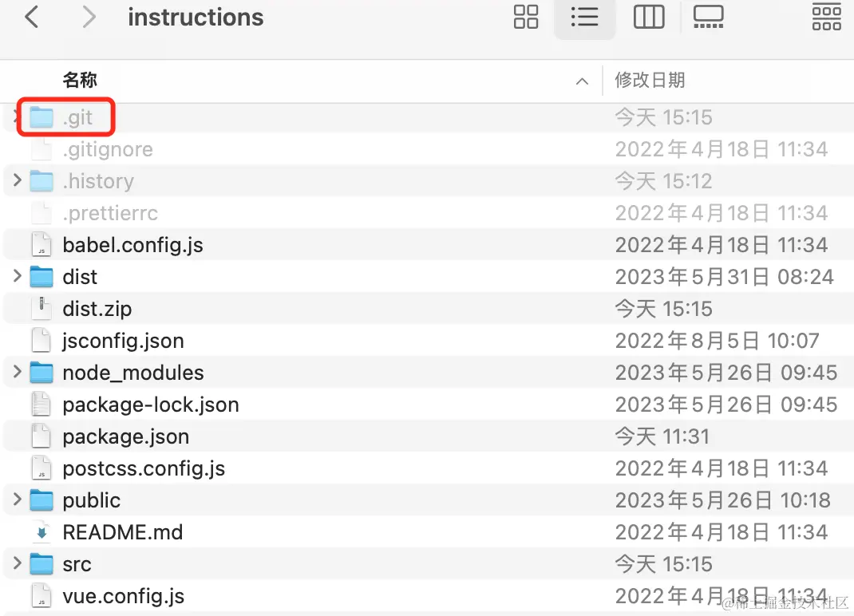Click the README.md file icon
The height and width of the screenshot is (616, 854).
click(41, 532)
